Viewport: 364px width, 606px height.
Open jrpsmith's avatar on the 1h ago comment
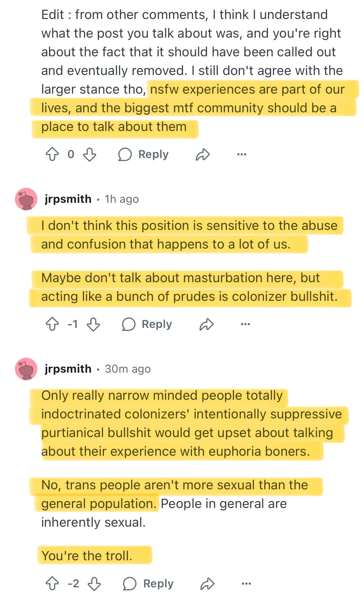coord(26,199)
